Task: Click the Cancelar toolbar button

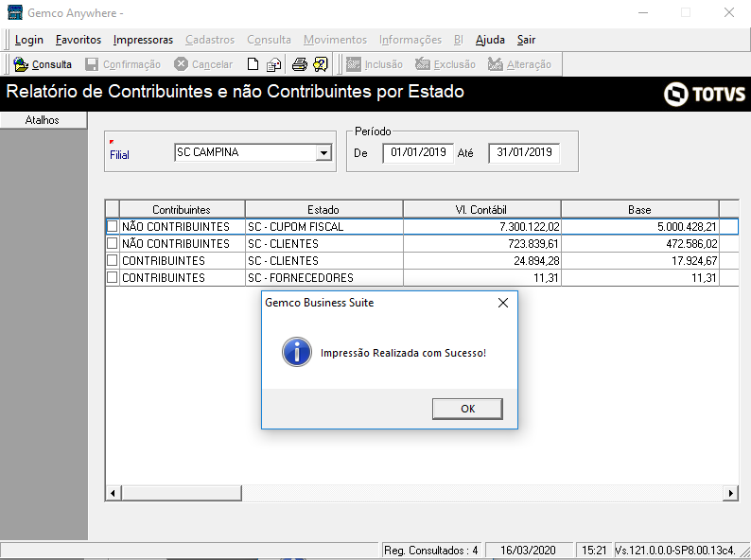Action: (203, 64)
